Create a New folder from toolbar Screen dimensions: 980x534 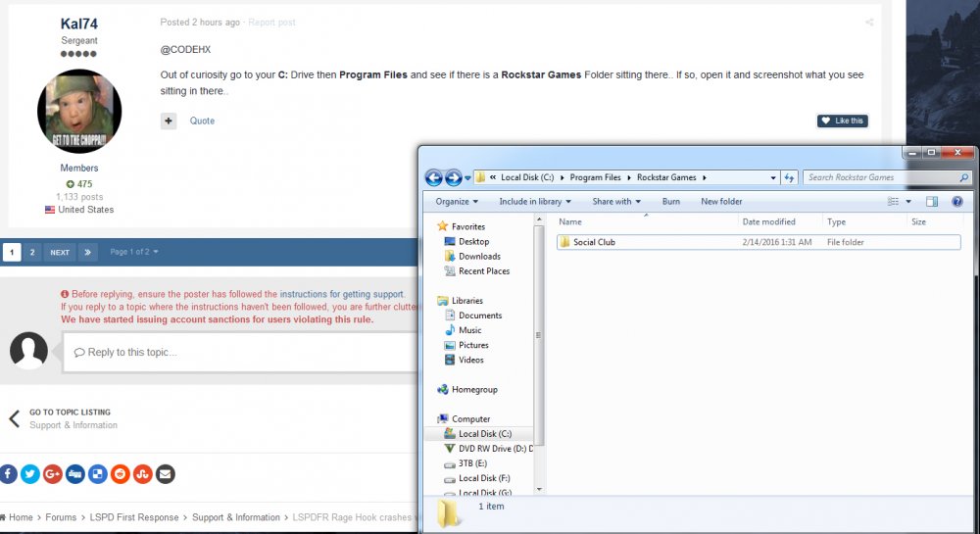(721, 201)
